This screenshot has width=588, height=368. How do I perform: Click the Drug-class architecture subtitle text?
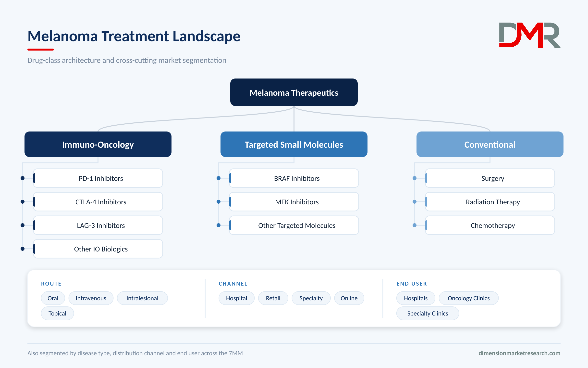[127, 60]
